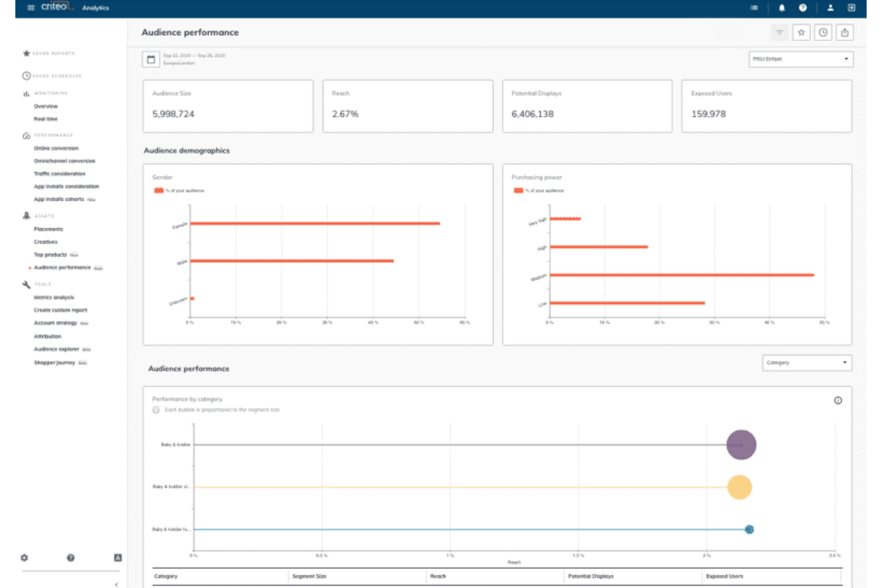Click Create custom report
The image size is (882, 588).
coord(61,310)
